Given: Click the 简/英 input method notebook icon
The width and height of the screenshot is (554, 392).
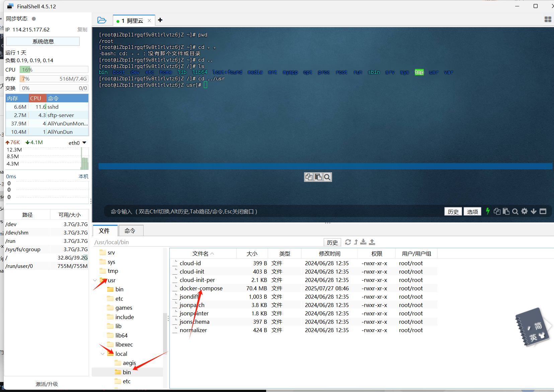Looking at the screenshot, I should pos(532,327).
